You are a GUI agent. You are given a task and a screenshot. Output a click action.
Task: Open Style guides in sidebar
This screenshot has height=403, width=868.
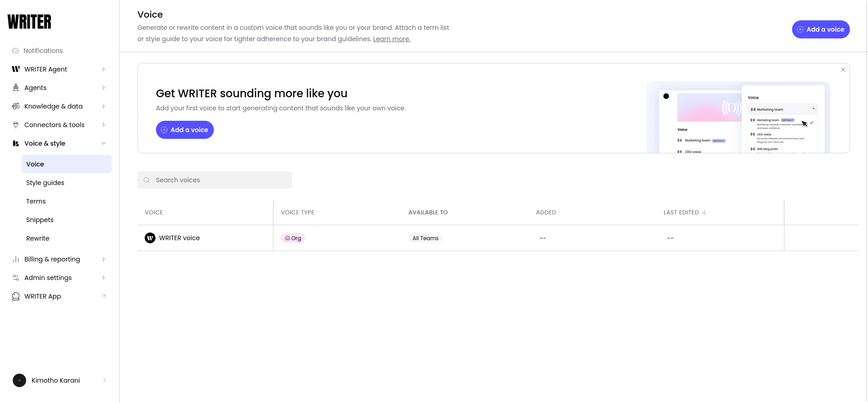(45, 183)
